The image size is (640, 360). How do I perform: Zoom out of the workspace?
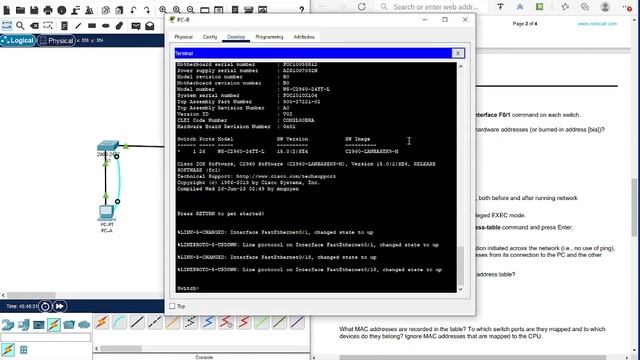[x=191, y=10]
